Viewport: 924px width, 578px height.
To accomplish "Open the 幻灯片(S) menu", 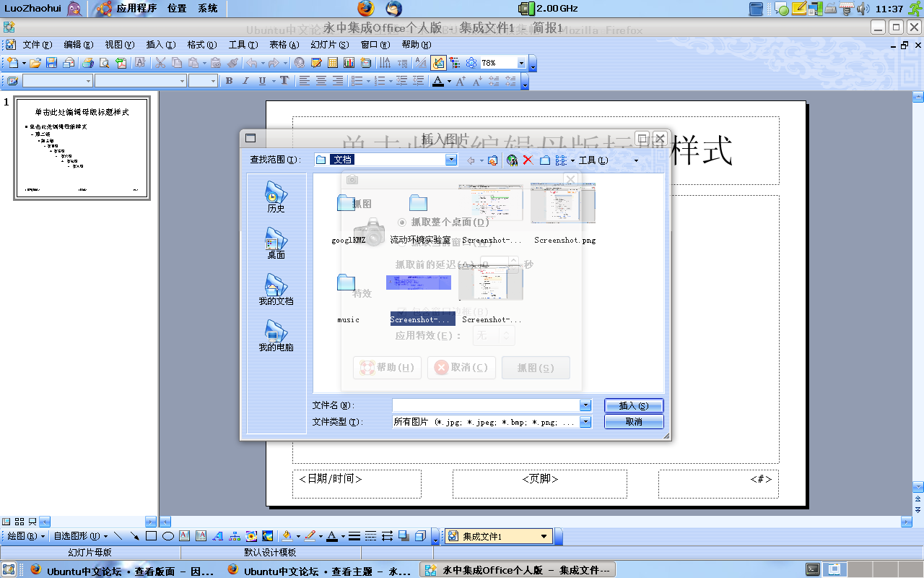I will coord(330,45).
